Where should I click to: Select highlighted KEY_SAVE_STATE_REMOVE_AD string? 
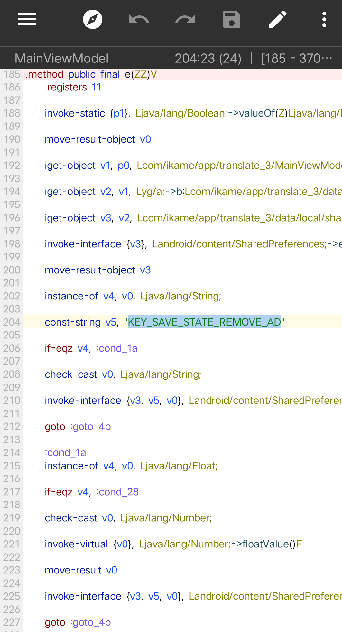(204, 322)
